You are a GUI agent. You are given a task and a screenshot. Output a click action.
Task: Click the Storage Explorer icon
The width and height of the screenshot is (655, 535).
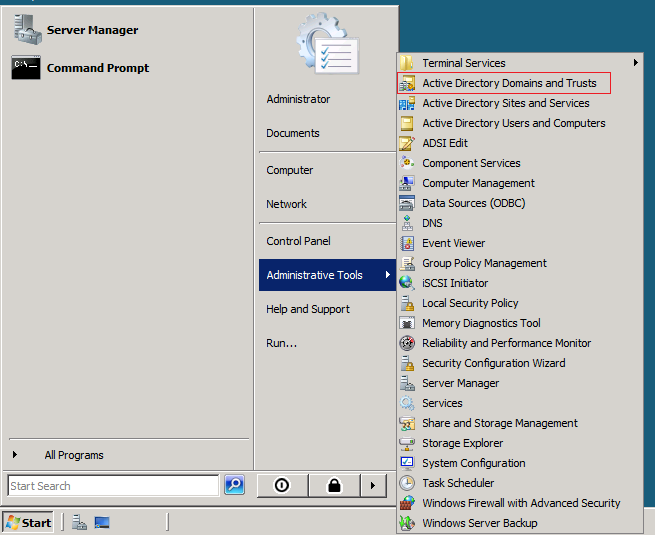407,443
